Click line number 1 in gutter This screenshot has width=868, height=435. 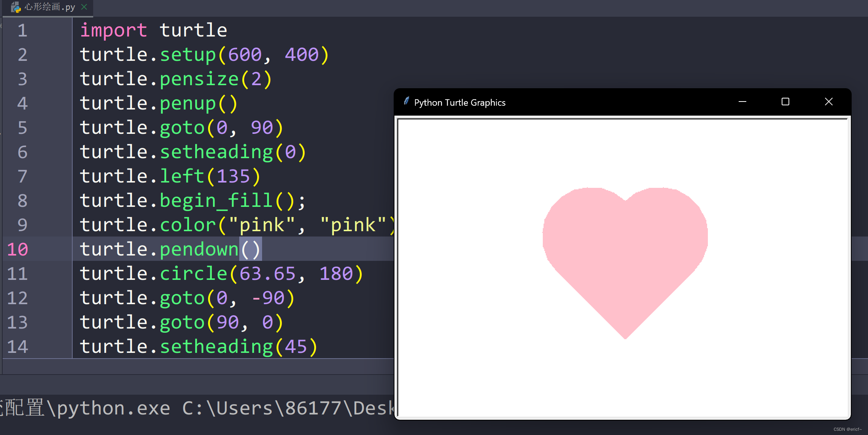tap(22, 30)
